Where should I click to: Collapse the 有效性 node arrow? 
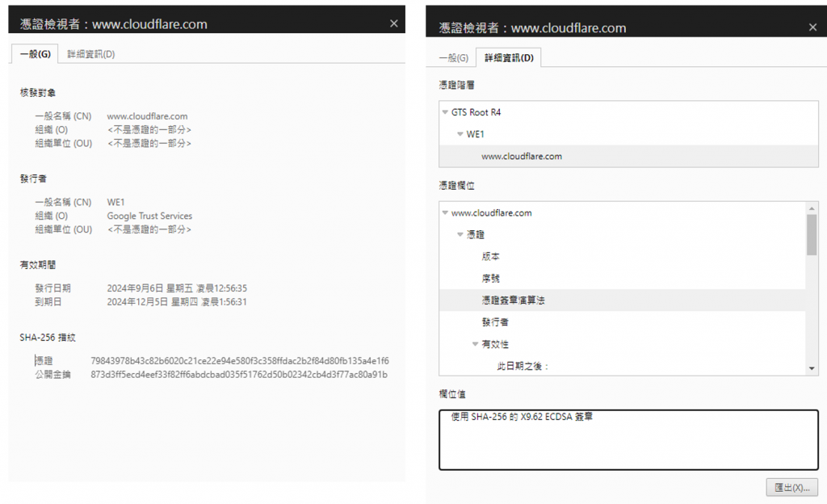[475, 344]
